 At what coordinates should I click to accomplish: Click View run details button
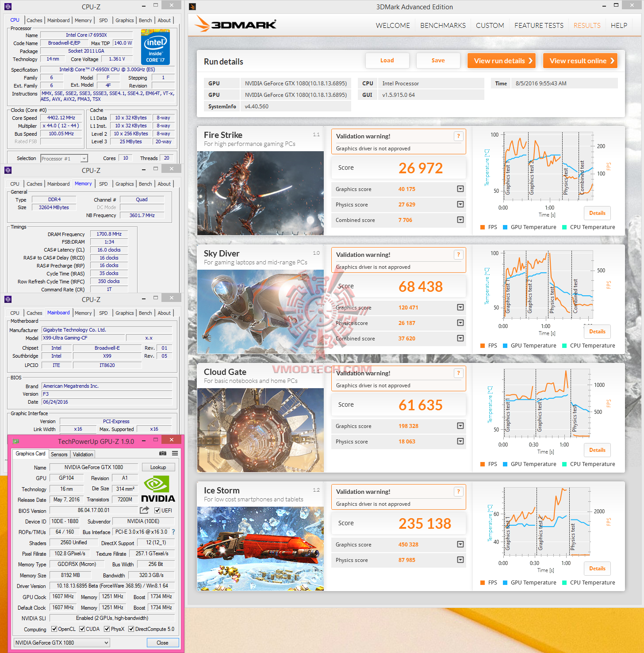(x=502, y=61)
